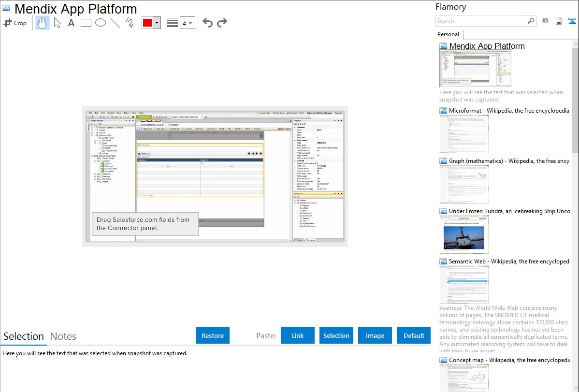Screen dimensions: 579x392
Task: Select the arrow pointer tool
Action: pyautogui.click(x=57, y=23)
